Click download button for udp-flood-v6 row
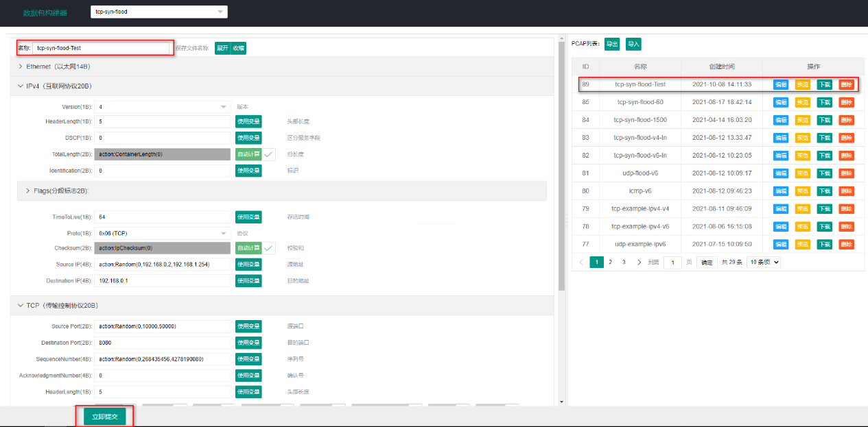Viewport: 868px width, 427px height. [825, 173]
